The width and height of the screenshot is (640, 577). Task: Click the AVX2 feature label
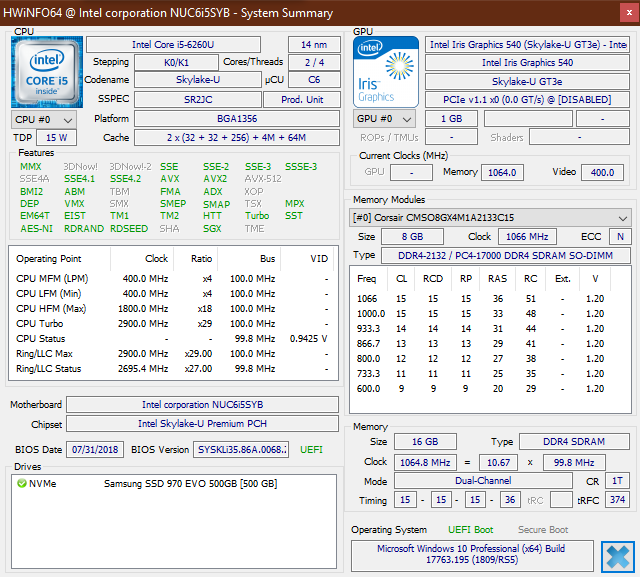click(215, 179)
